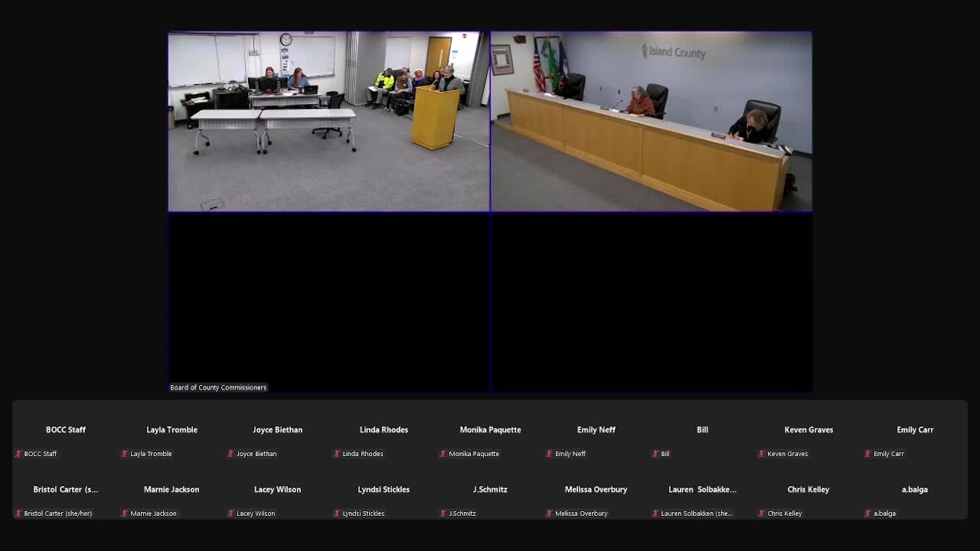Select the large bold "Monika Paquette" tile name
The width and height of the screenshot is (980, 551).
pyautogui.click(x=490, y=430)
